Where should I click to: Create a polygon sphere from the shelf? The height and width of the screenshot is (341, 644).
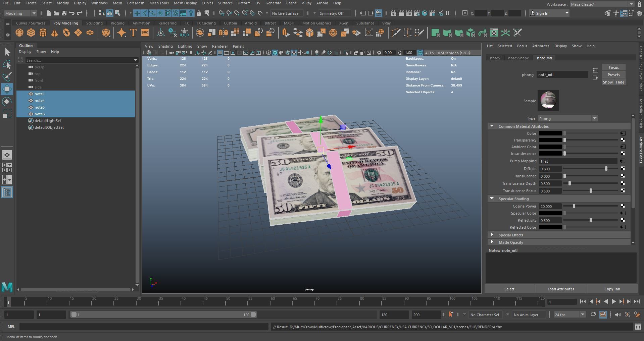[19, 33]
